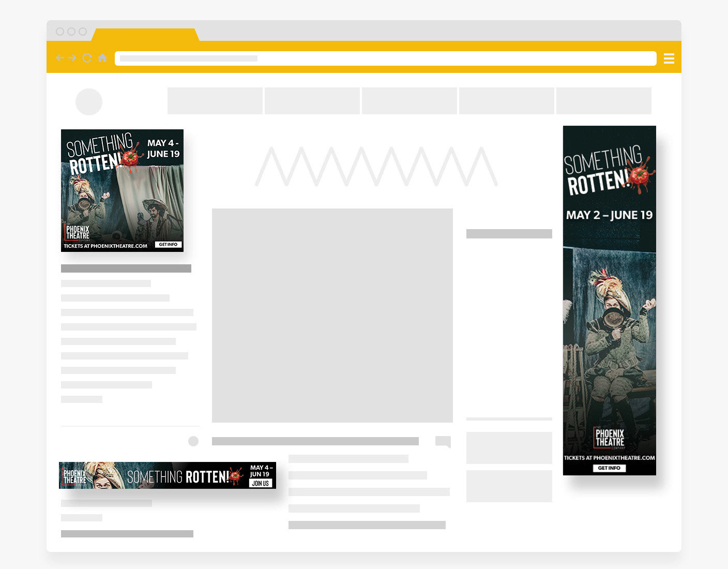
Task: Open the tall Something Rotten skyscraper ad
Action: click(x=610, y=301)
